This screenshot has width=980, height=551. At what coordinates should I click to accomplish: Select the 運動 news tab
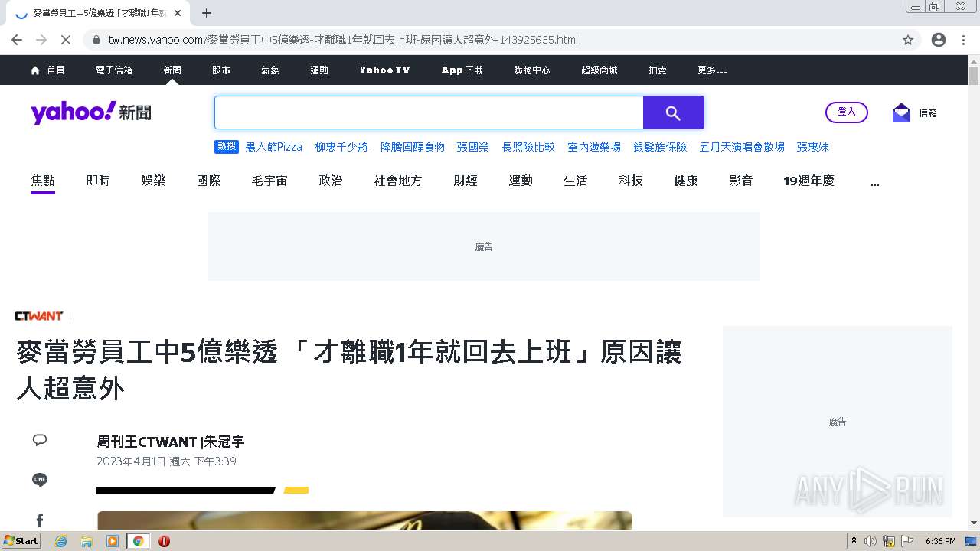[521, 181]
